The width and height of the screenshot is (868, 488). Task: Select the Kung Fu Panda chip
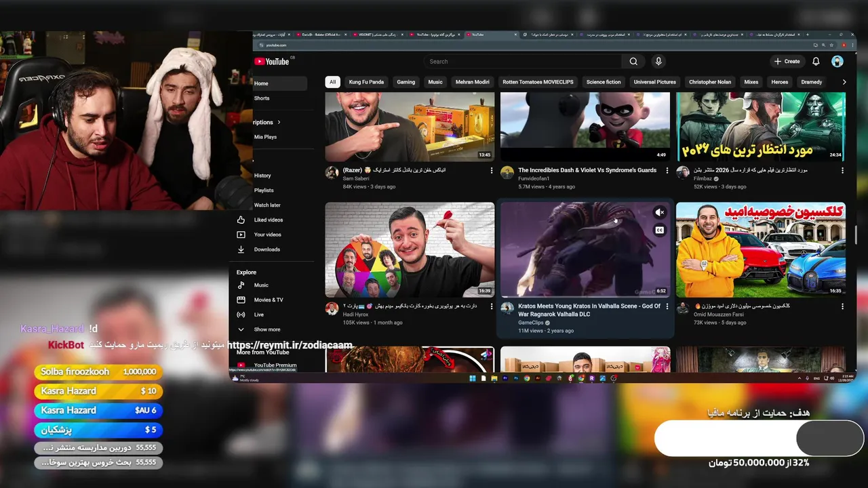coord(366,82)
